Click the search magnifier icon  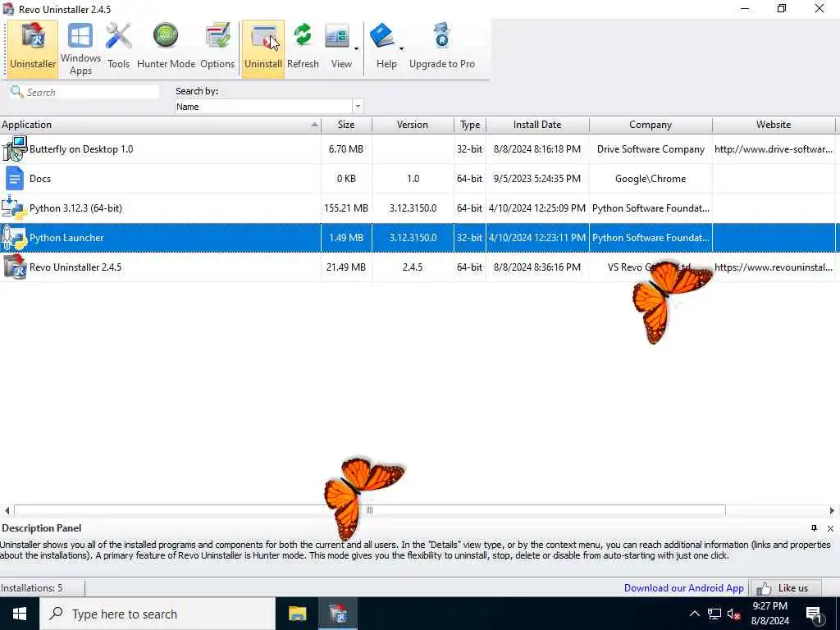16,92
